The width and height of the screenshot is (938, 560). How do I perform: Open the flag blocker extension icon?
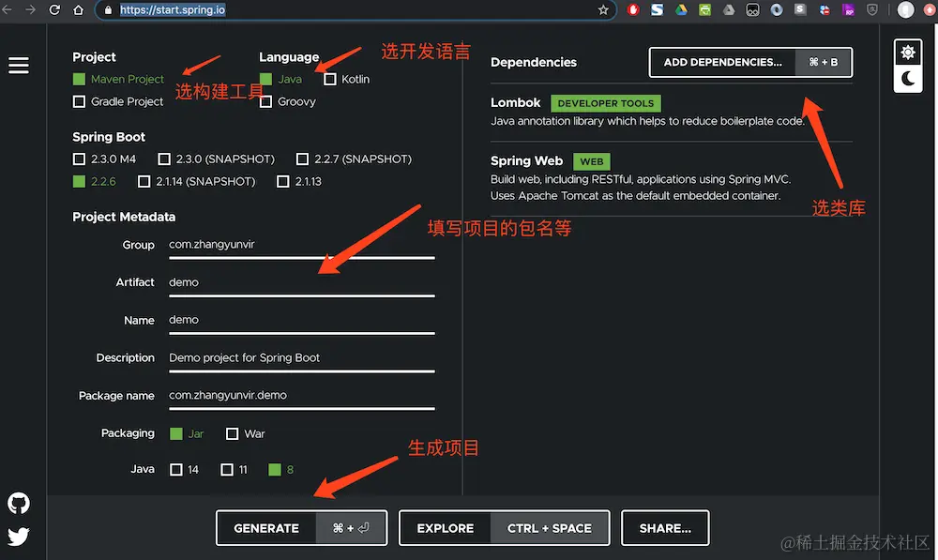click(x=825, y=9)
